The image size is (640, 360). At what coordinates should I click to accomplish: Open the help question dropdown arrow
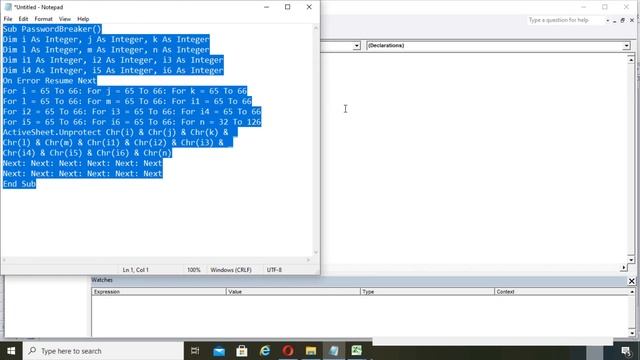[x=607, y=20]
